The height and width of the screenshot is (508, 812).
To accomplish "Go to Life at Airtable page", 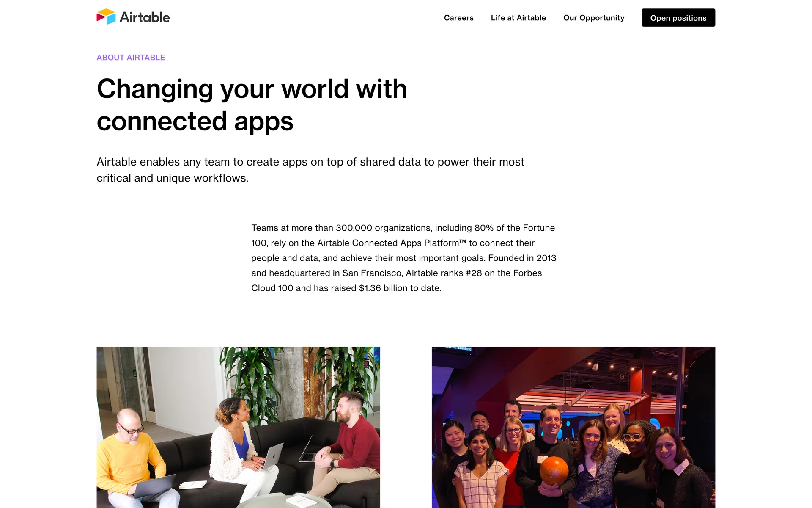I will [x=518, y=18].
